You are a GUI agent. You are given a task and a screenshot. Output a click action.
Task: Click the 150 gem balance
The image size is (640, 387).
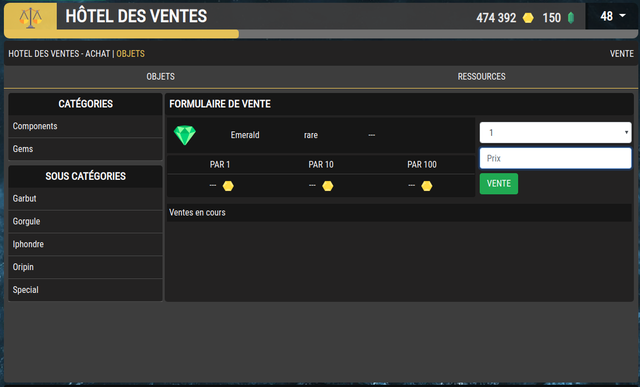click(x=551, y=18)
